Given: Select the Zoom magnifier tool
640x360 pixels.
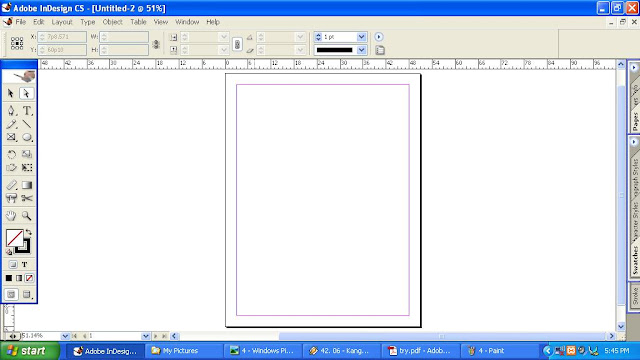Looking at the screenshot, I should (27, 216).
